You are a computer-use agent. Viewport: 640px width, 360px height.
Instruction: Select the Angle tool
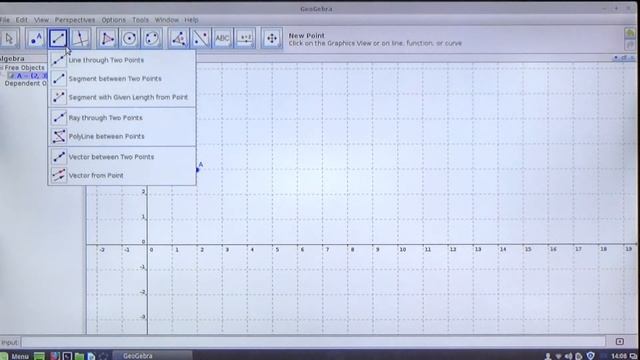point(178,38)
